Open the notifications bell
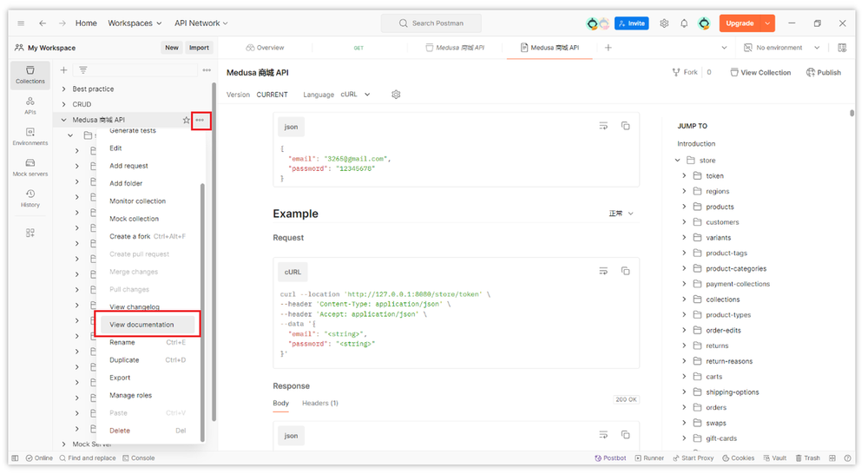Screen dimensions: 868x474 tap(684, 23)
